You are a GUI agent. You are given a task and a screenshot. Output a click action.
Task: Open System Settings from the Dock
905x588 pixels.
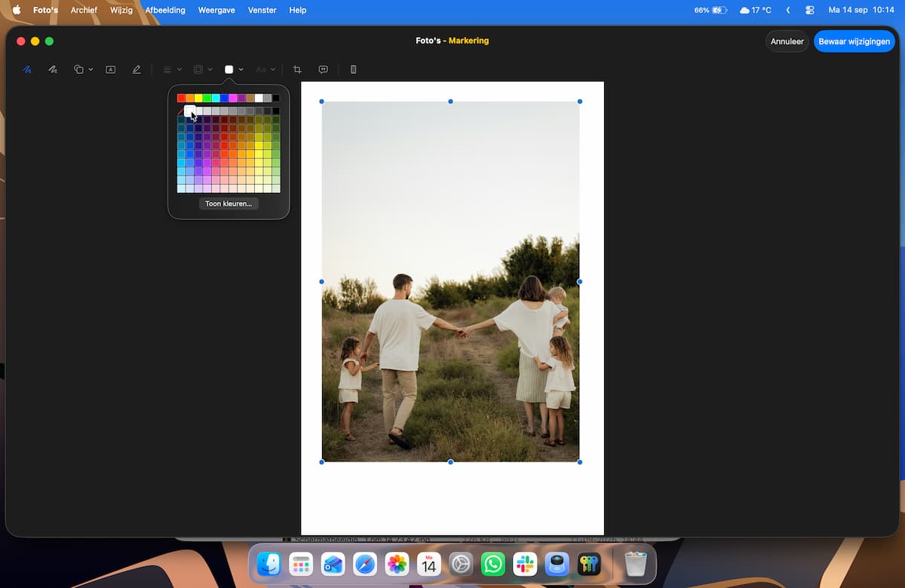point(461,564)
